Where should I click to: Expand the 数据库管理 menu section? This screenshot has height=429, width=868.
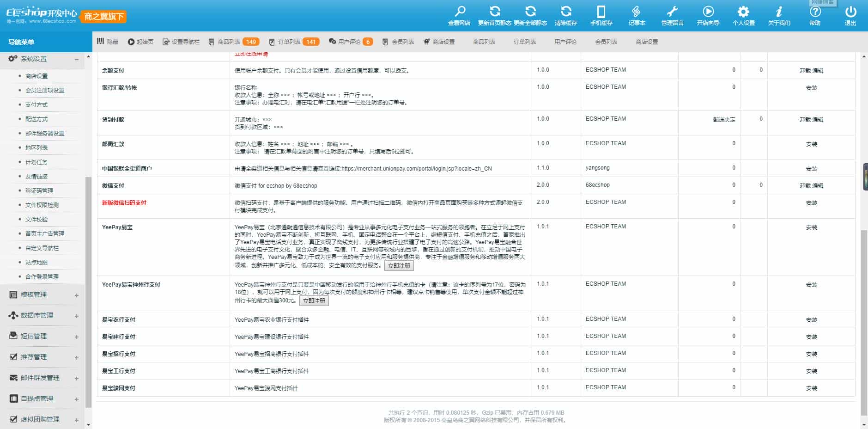coord(76,316)
